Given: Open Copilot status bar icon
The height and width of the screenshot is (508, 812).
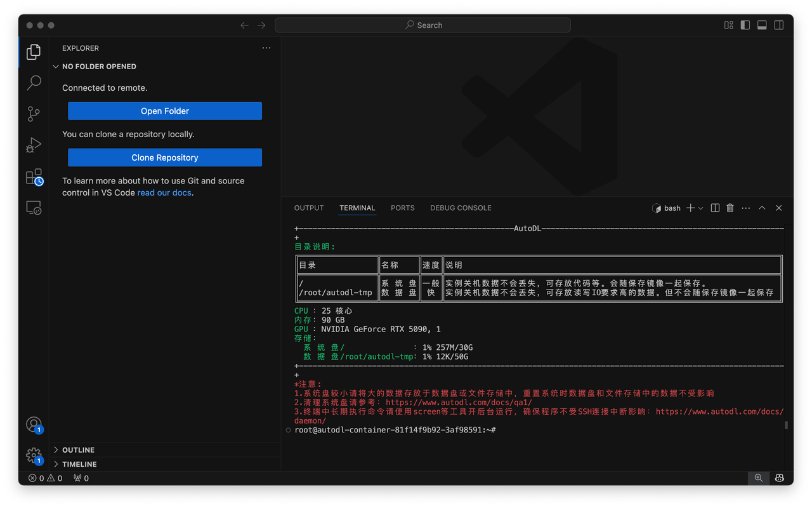Looking at the screenshot, I should click(780, 478).
